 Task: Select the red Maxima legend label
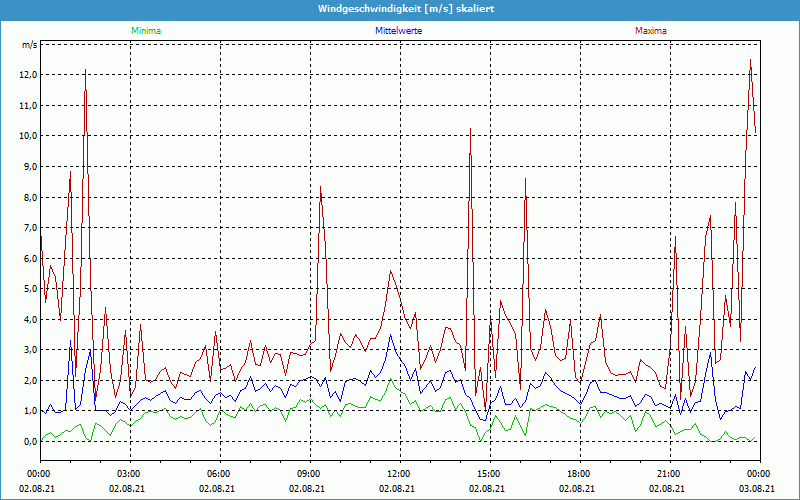(651, 31)
